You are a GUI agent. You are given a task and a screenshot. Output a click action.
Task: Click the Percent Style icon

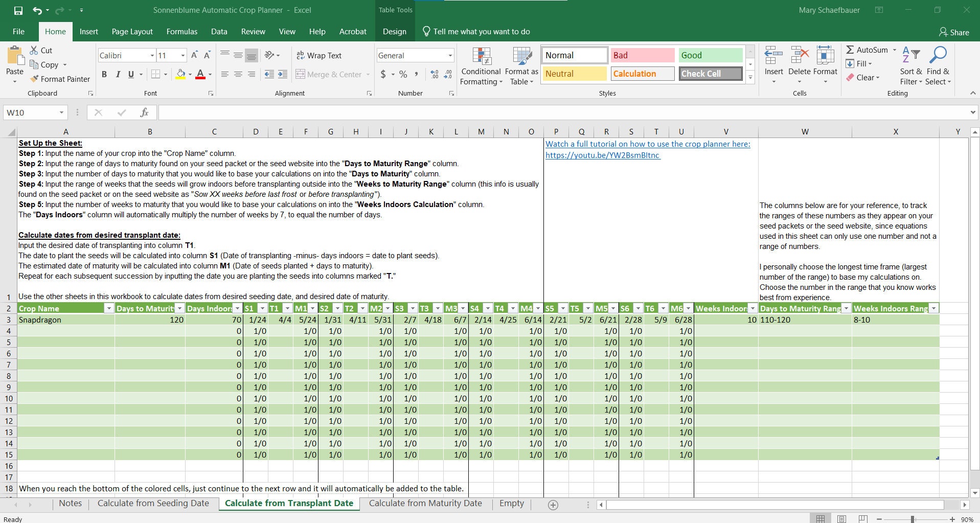point(402,74)
